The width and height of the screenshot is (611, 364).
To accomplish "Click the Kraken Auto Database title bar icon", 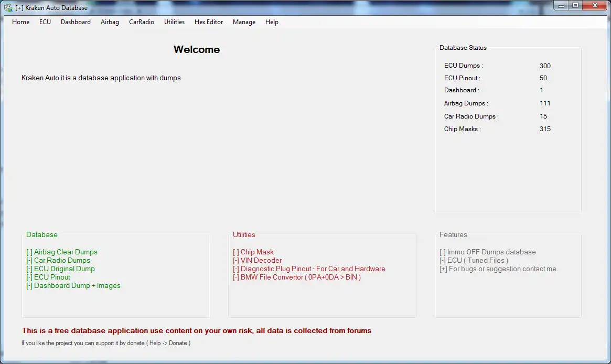I will [7, 7].
